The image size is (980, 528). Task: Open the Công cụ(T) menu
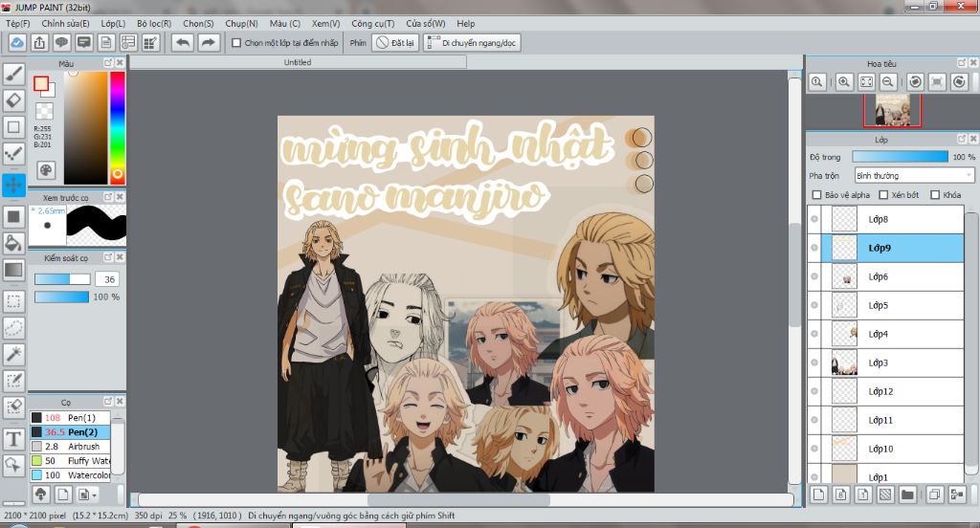tap(372, 23)
